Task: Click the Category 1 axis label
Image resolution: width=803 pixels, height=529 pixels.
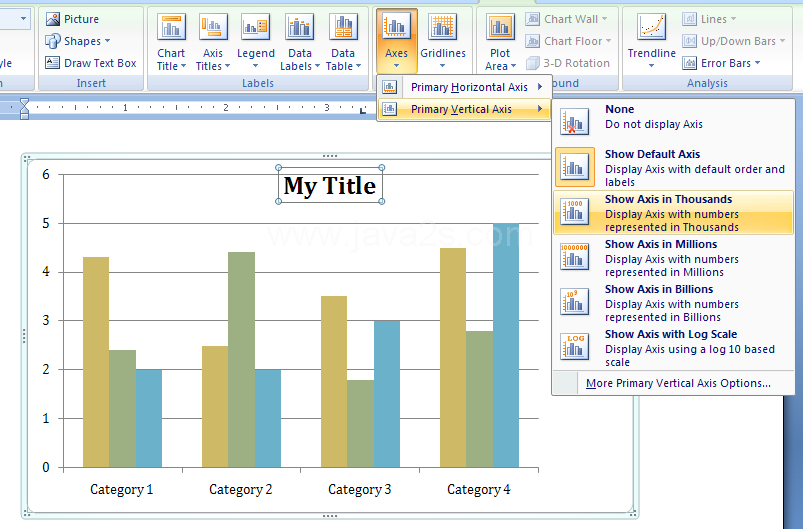Action: (x=121, y=490)
